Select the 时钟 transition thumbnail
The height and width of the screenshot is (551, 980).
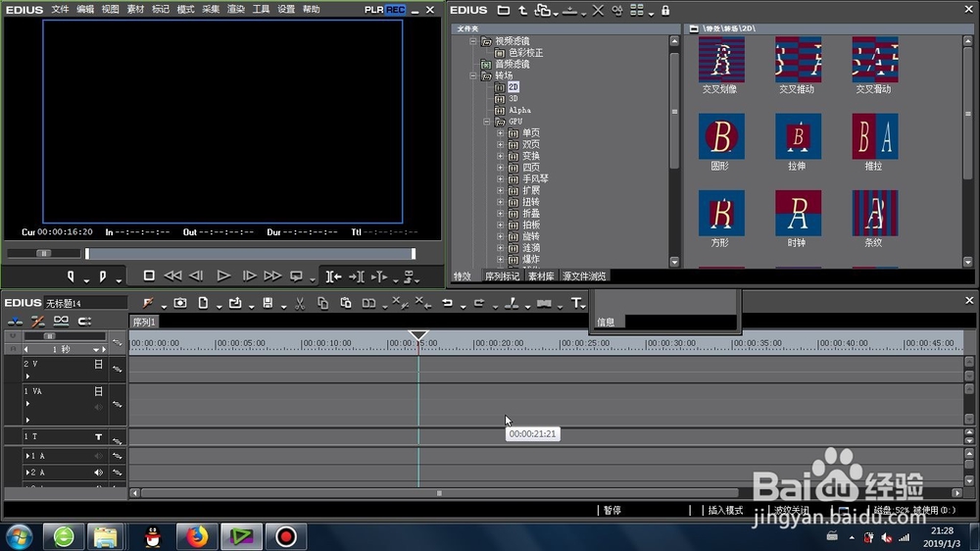(798, 214)
